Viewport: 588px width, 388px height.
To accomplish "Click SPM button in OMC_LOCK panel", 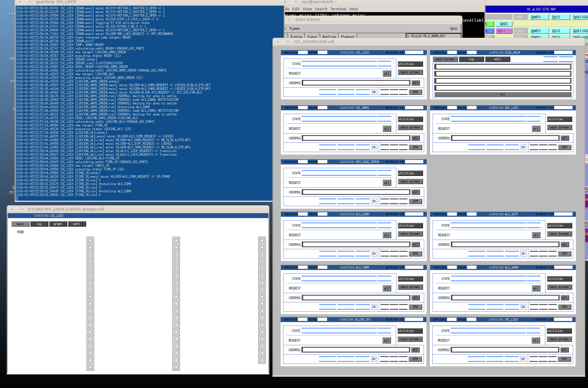I will pyautogui.click(x=565, y=147).
